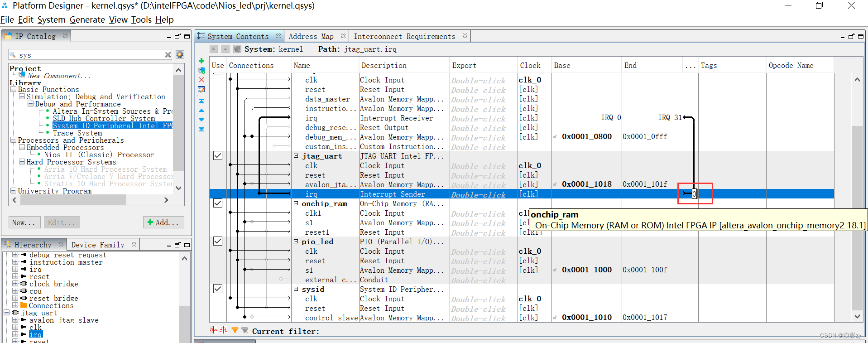Maximize the Hierarchy panel

187,245
